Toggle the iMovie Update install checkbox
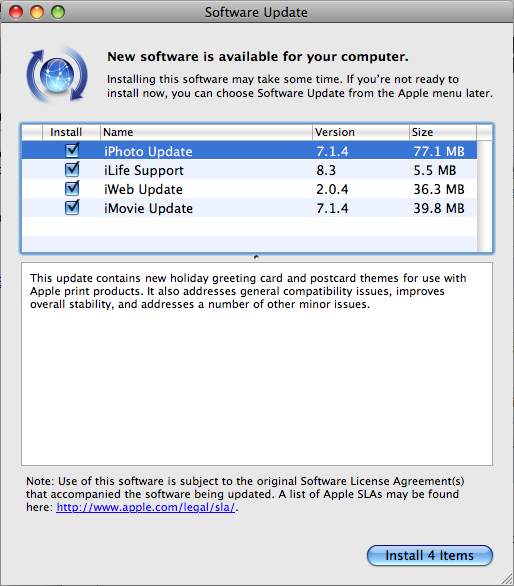514x586 pixels. pyautogui.click(x=72, y=208)
